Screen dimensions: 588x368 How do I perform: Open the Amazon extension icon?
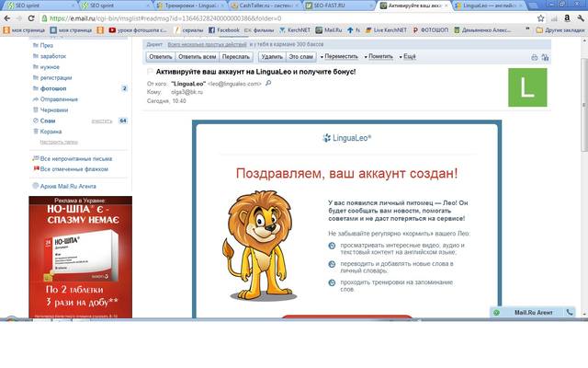(x=567, y=18)
